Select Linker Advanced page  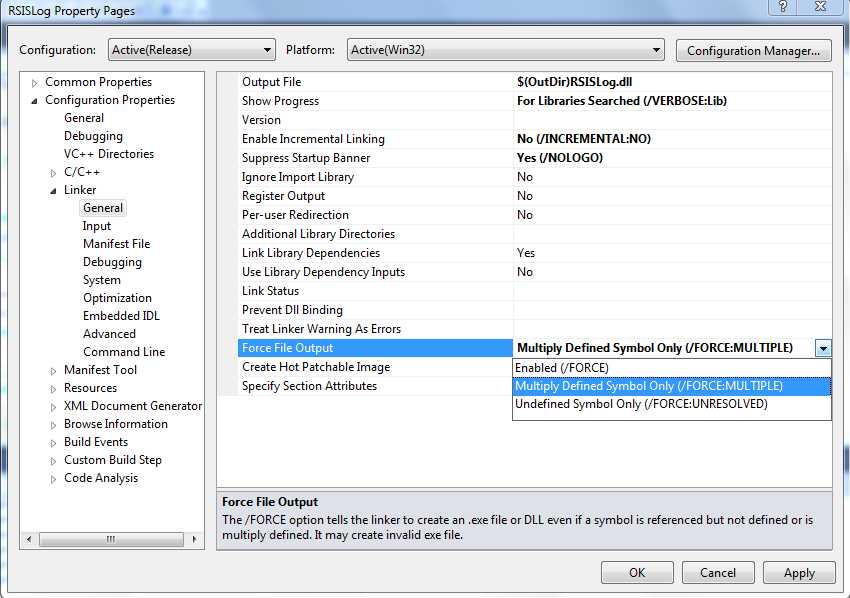pos(110,333)
